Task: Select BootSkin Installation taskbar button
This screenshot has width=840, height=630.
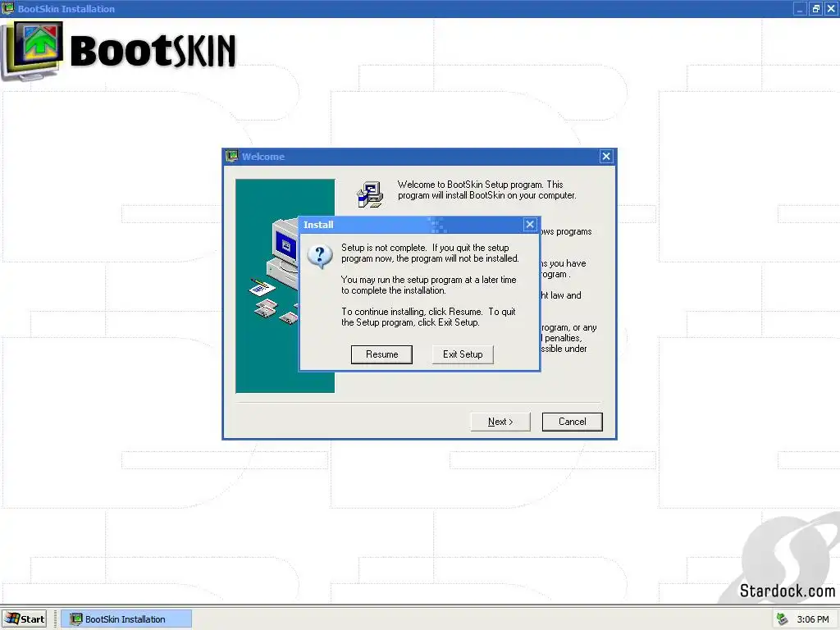Action: pyautogui.click(x=126, y=619)
